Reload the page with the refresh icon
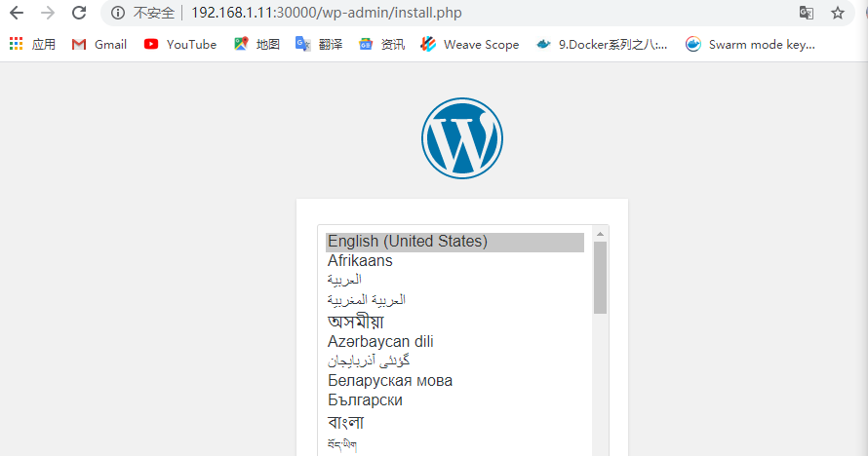 coord(79,13)
